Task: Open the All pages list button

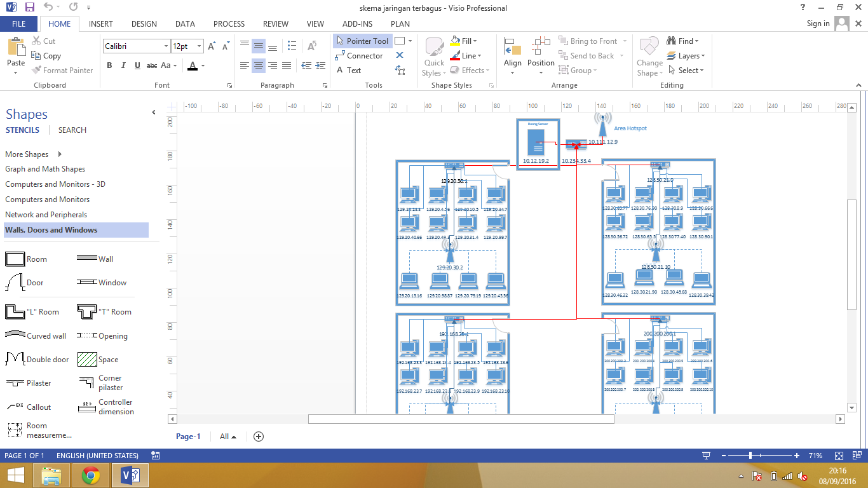Action: tap(228, 437)
